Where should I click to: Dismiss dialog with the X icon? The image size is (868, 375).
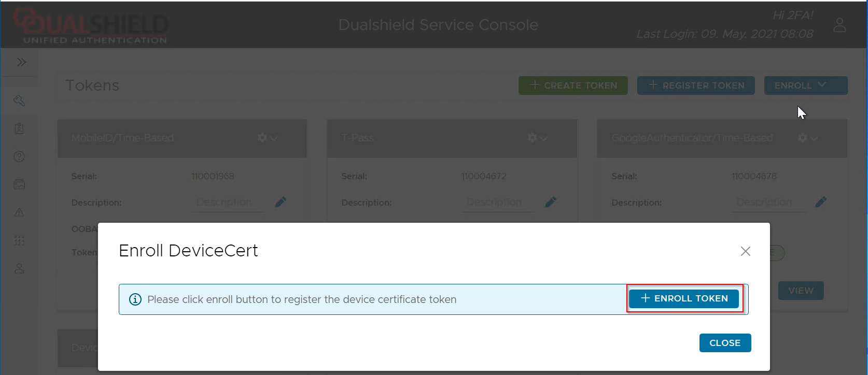click(x=745, y=251)
